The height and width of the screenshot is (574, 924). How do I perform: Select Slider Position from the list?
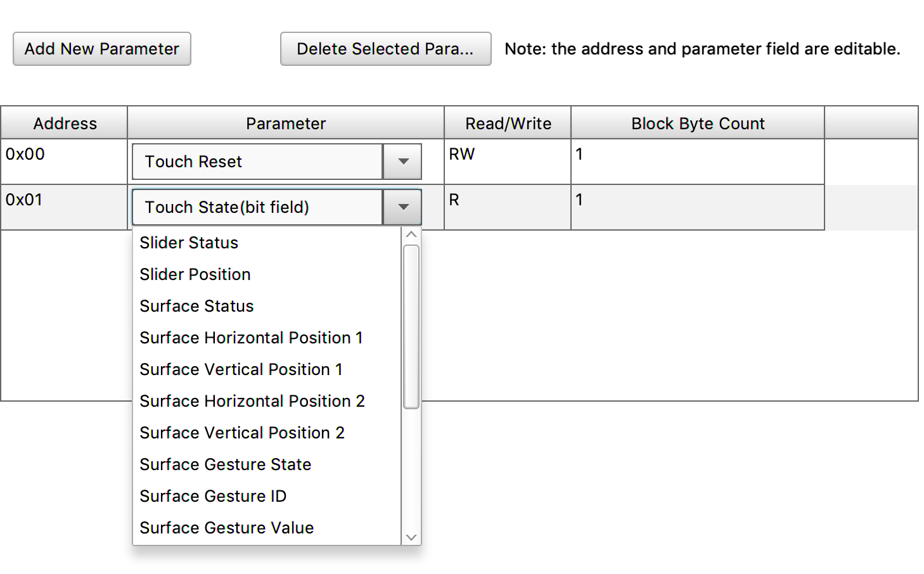195,274
